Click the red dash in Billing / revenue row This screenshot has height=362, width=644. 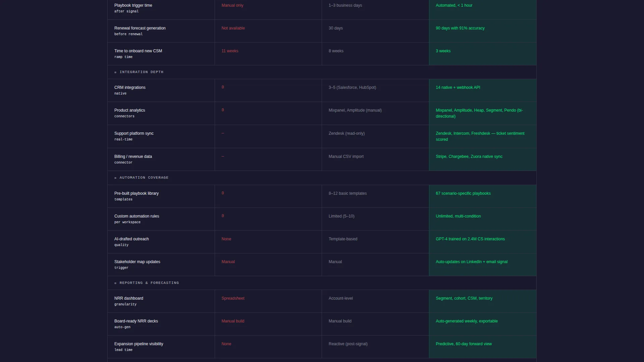click(x=223, y=157)
